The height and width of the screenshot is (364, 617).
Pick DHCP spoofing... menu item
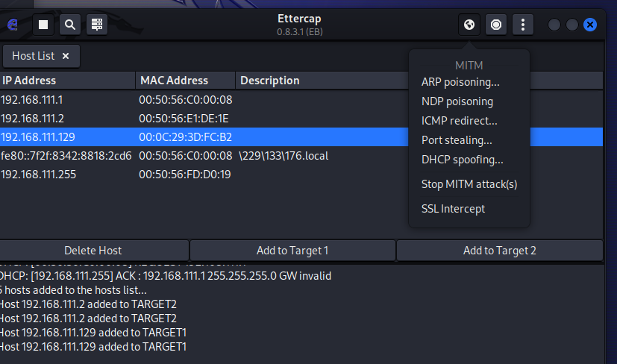click(x=463, y=160)
